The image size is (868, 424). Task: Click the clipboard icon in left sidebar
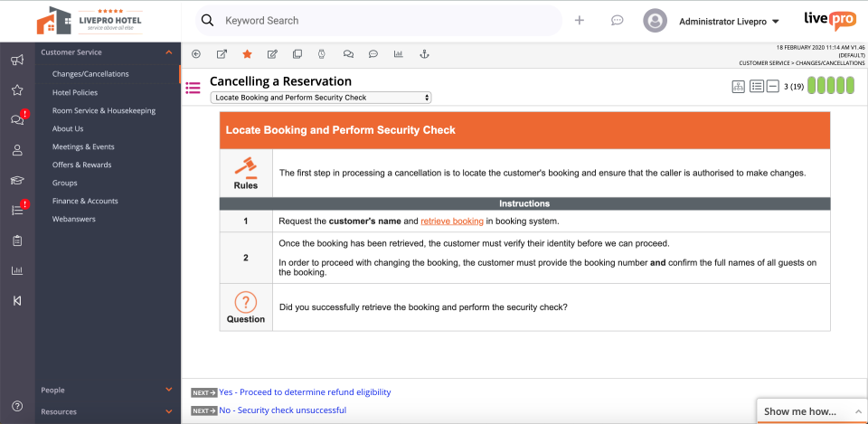coord(17,240)
